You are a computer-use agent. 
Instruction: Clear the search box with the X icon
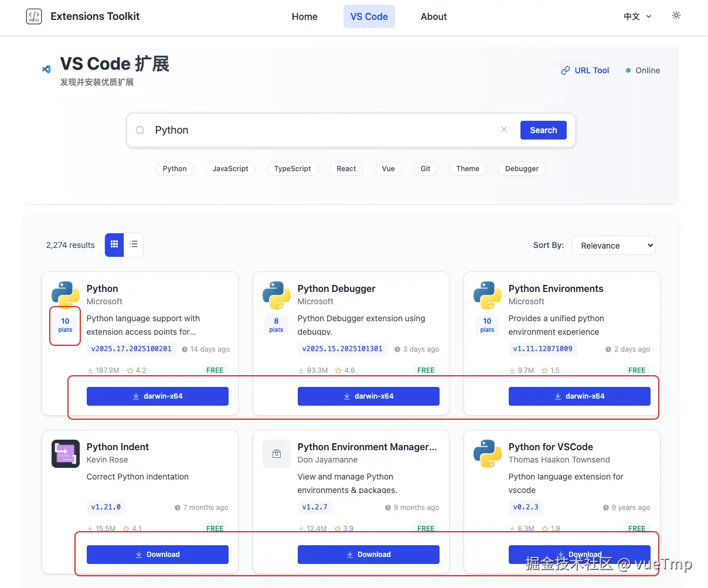tap(504, 130)
